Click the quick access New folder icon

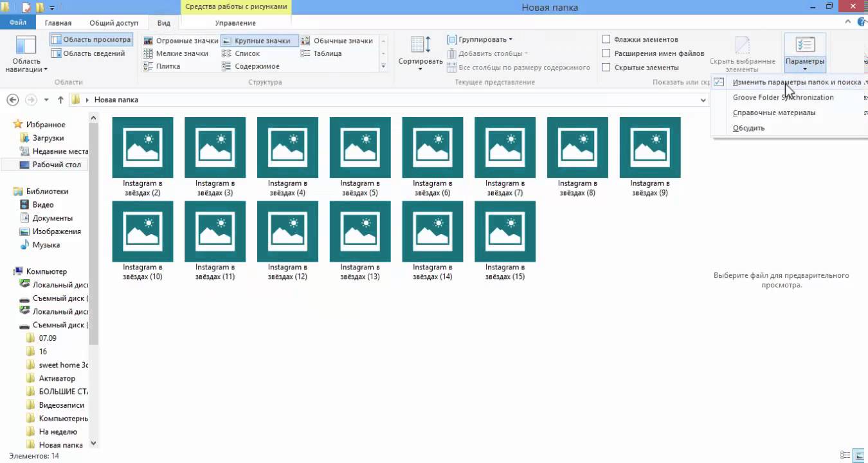point(40,8)
